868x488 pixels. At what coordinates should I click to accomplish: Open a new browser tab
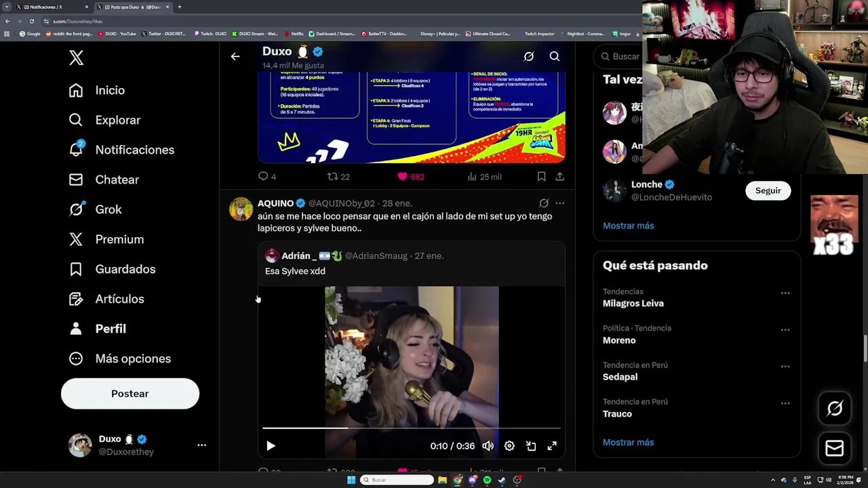pyautogui.click(x=180, y=7)
